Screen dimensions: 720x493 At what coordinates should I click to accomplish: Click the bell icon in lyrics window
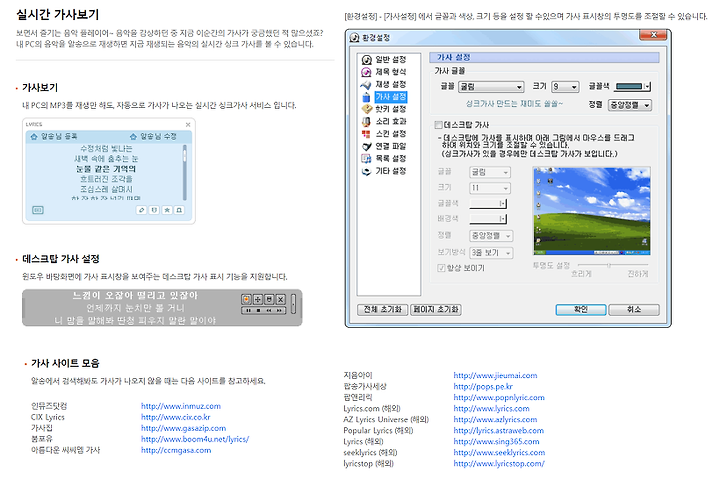[x=180, y=210]
